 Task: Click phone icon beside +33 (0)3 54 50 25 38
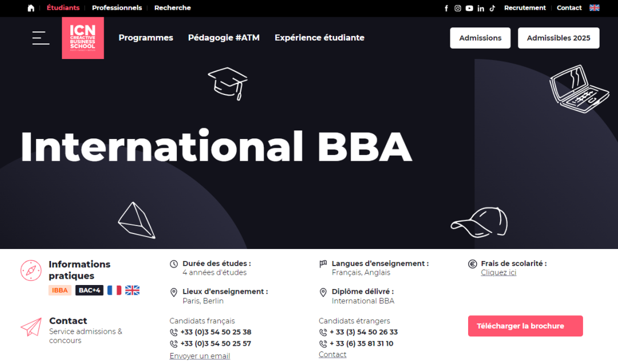173,333
